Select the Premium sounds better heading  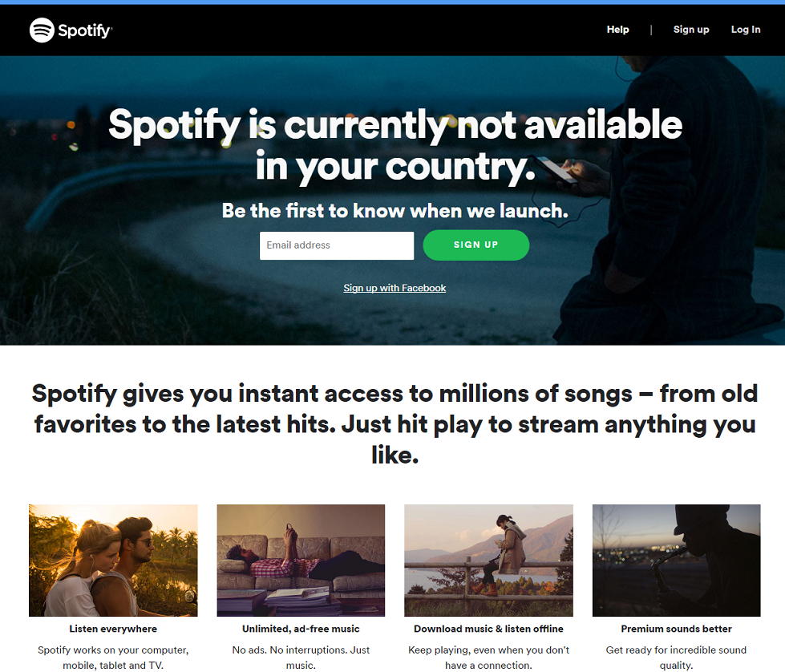676,629
